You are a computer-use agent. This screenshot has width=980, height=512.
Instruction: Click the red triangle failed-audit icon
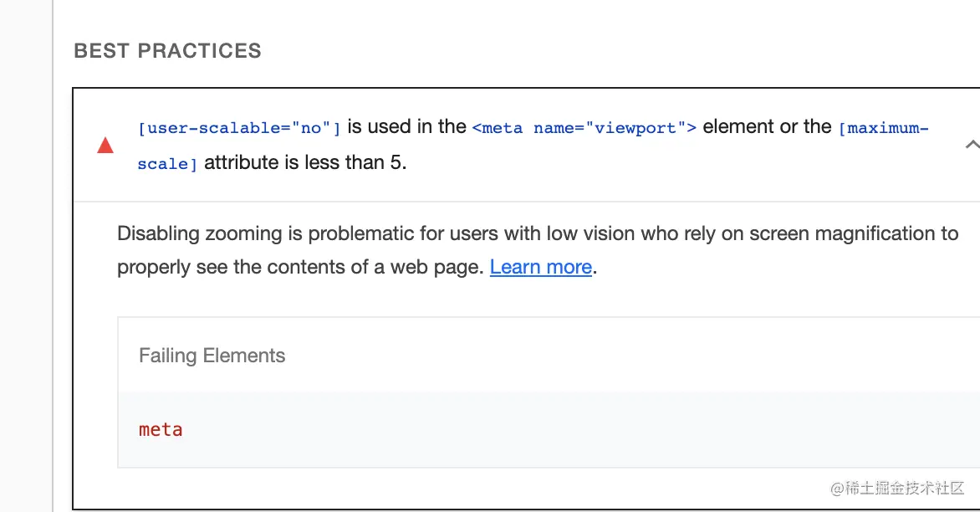[105, 146]
